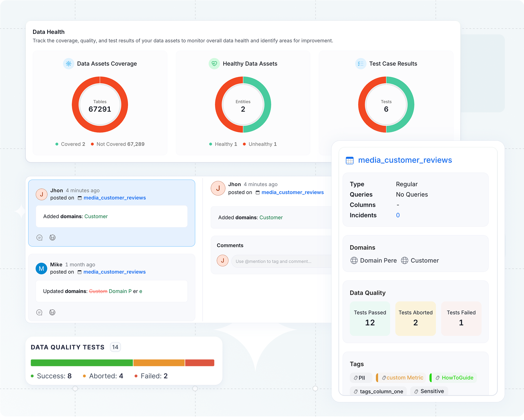Click the Healthy Data Assets heart icon
Screen dimensions: 524x420
(x=214, y=64)
